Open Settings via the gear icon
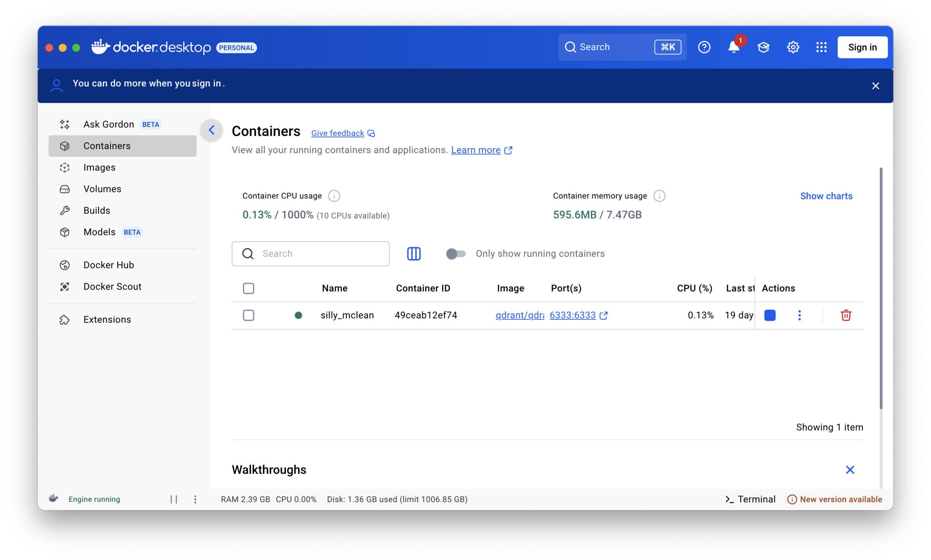931x560 pixels. [x=793, y=47]
